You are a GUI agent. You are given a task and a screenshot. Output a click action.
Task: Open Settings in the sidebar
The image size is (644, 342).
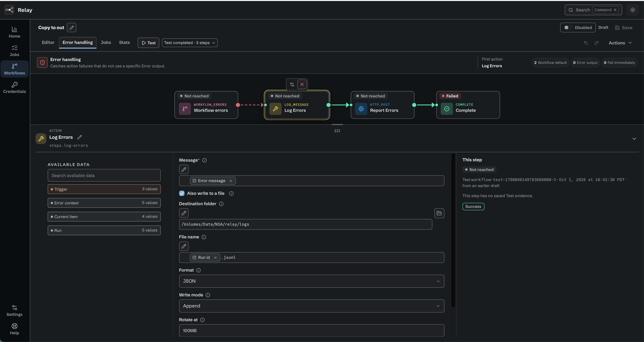14,310
